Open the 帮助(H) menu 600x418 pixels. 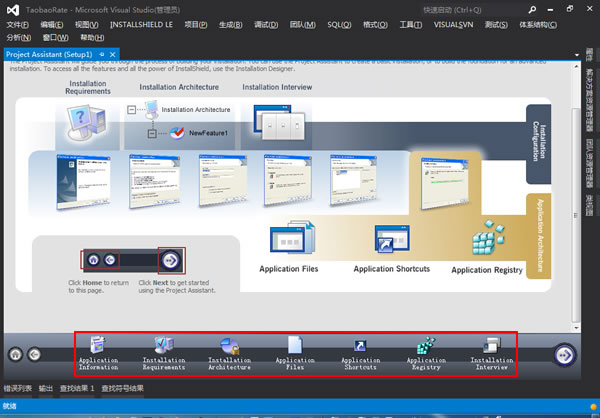[92, 38]
